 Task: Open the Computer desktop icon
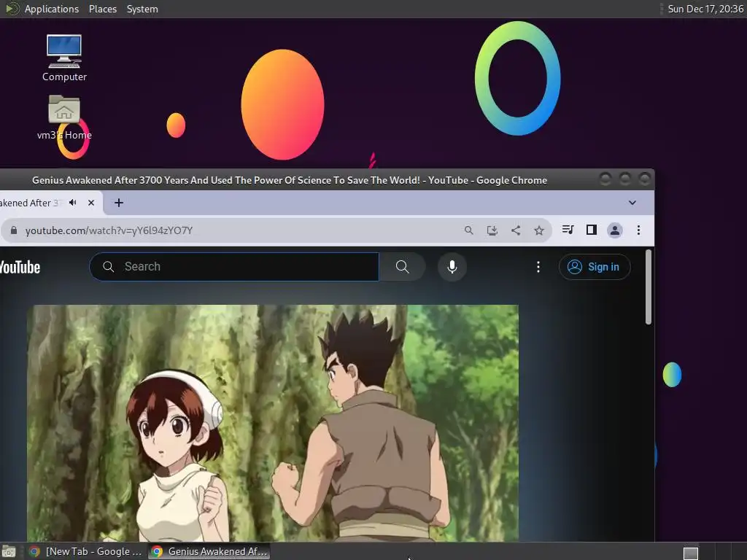64,58
